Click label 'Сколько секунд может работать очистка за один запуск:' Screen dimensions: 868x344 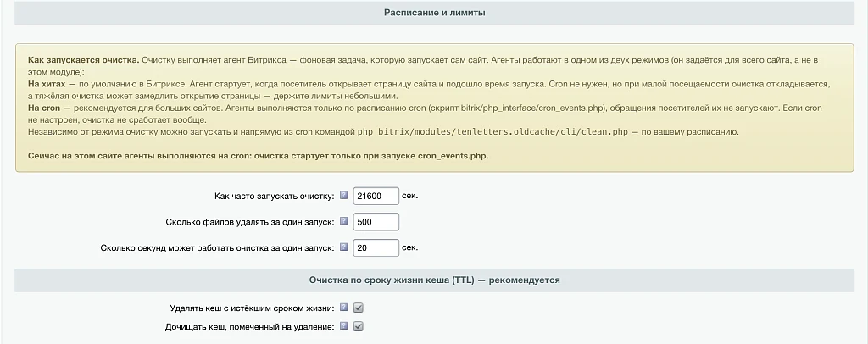coord(218,247)
